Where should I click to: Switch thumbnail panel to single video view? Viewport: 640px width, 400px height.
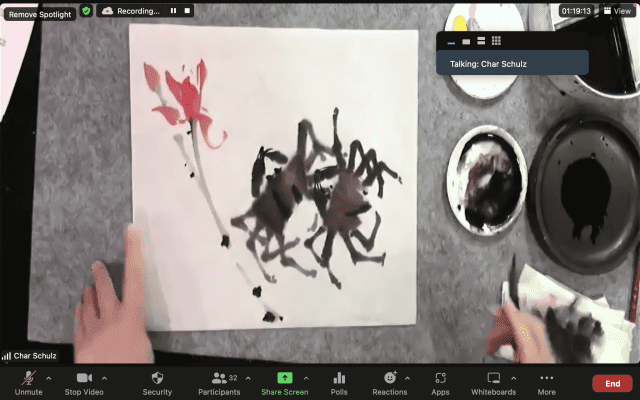(466, 41)
